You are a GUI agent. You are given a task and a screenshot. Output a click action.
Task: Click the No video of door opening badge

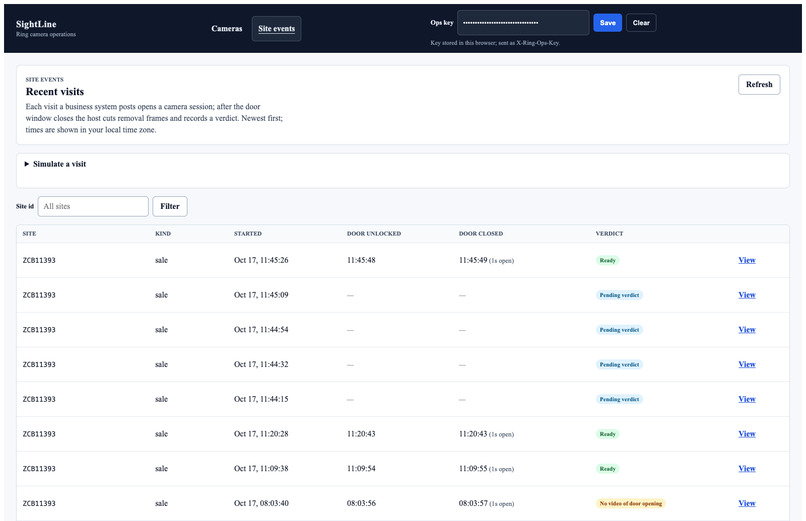pyautogui.click(x=631, y=503)
